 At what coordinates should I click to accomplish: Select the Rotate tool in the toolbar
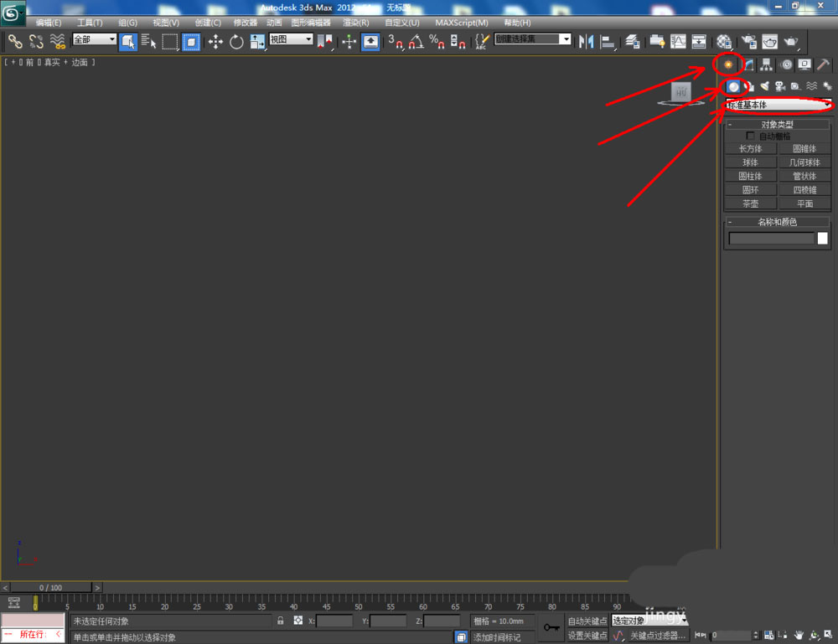click(236, 41)
